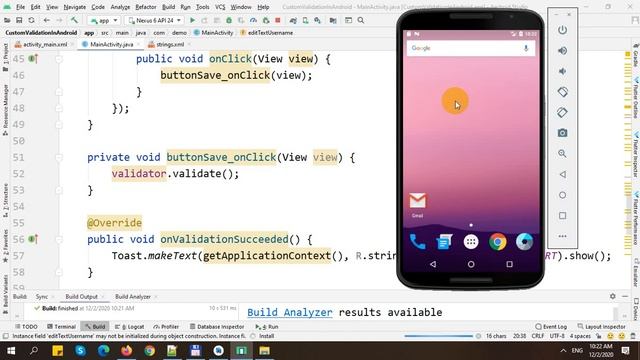Toggle read-only lock icon in status bar
The image size is (640, 360).
point(599,336)
